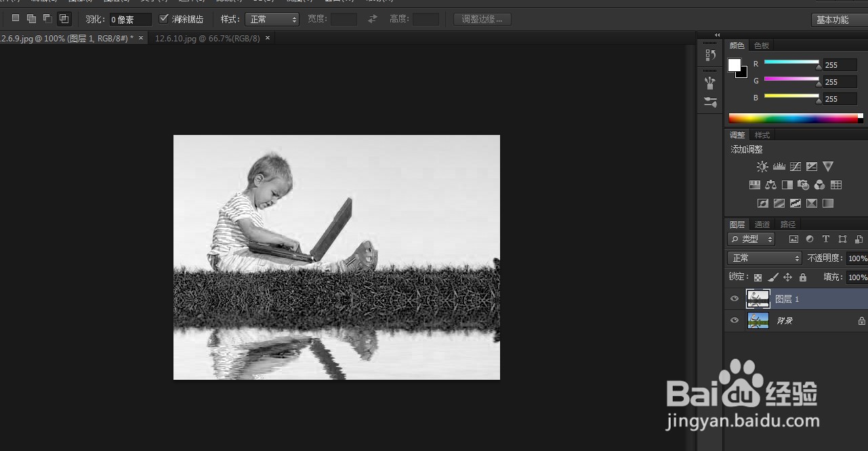This screenshot has height=451, width=868.
Task: Select the 图层 1 layer thumbnail
Action: click(x=758, y=298)
